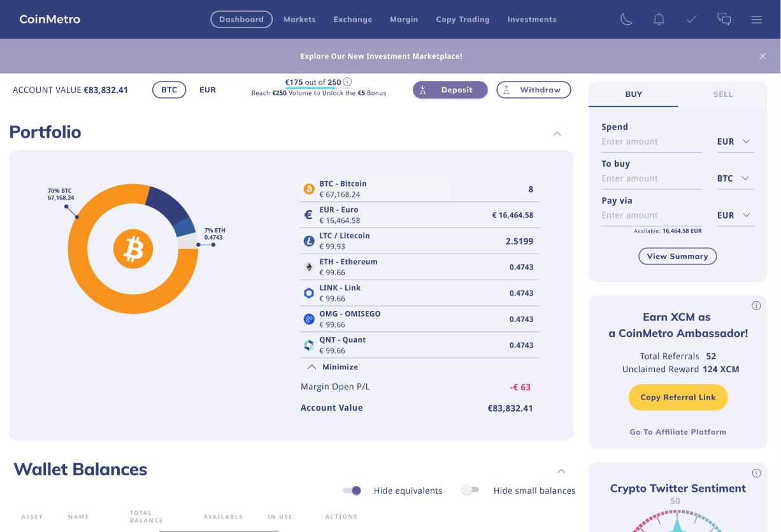The height and width of the screenshot is (532, 781).
Task: Go to the Exchange page
Action: click(x=352, y=20)
